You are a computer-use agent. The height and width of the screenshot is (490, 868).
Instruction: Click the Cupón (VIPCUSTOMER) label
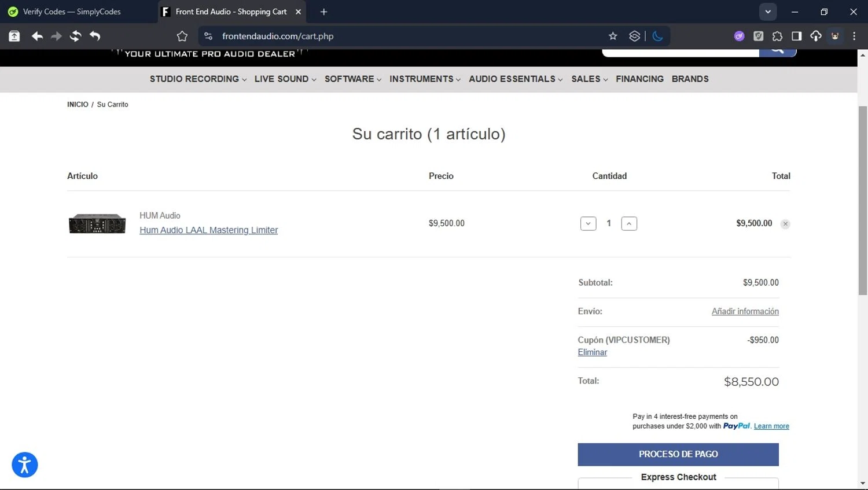tap(624, 340)
